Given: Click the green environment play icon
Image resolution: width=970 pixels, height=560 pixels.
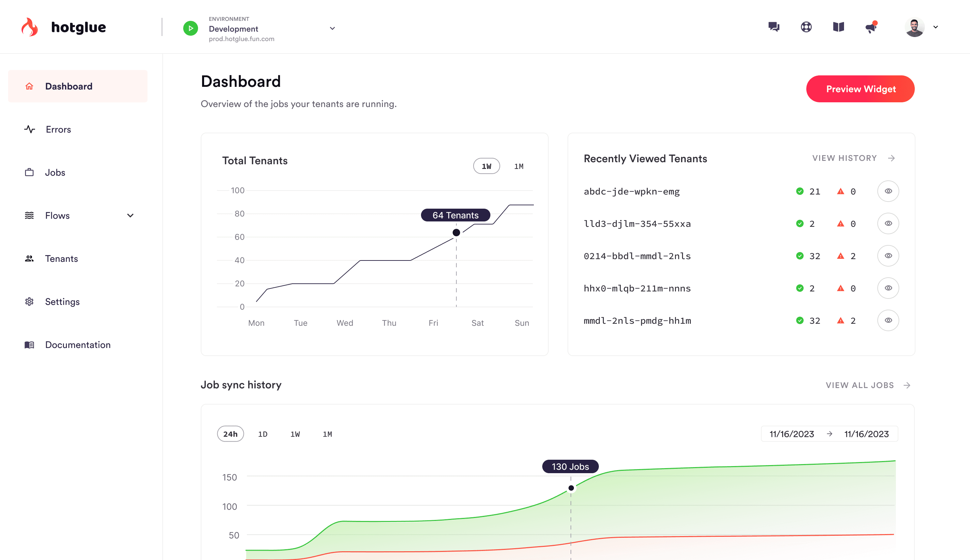Looking at the screenshot, I should 191,29.
